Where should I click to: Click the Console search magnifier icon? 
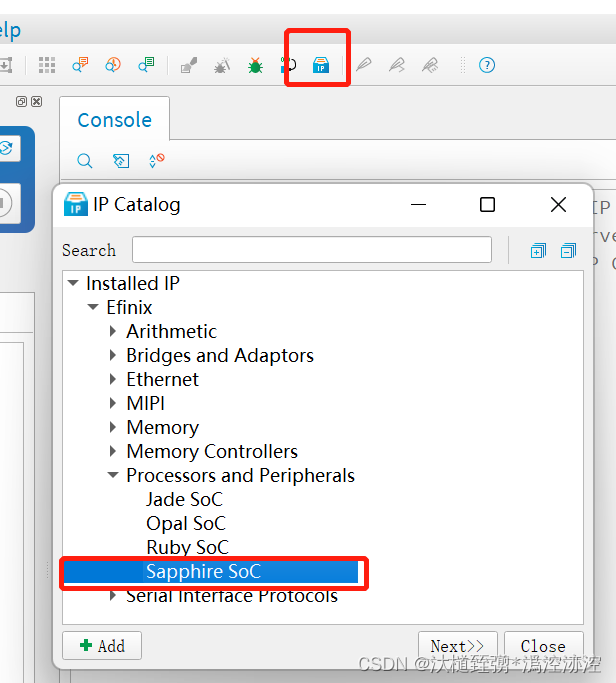tap(85, 161)
